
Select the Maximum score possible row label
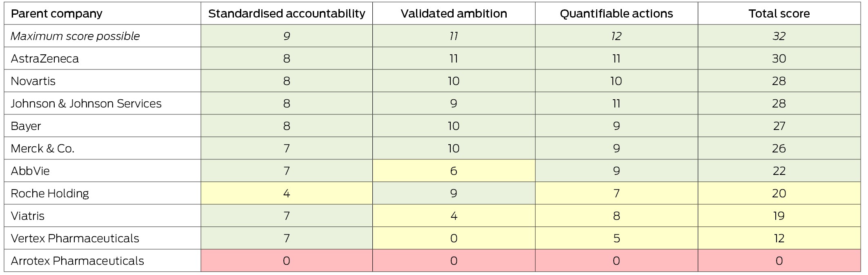coord(75,36)
